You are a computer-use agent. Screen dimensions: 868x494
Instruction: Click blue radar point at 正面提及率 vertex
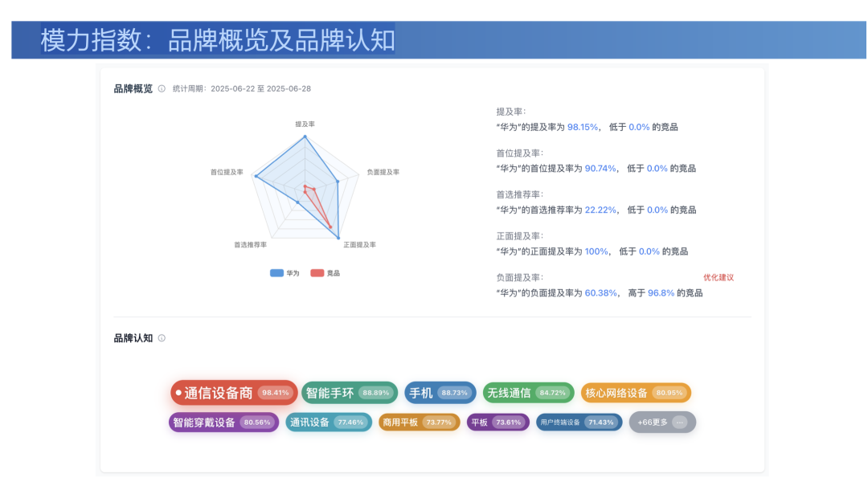tap(338, 238)
